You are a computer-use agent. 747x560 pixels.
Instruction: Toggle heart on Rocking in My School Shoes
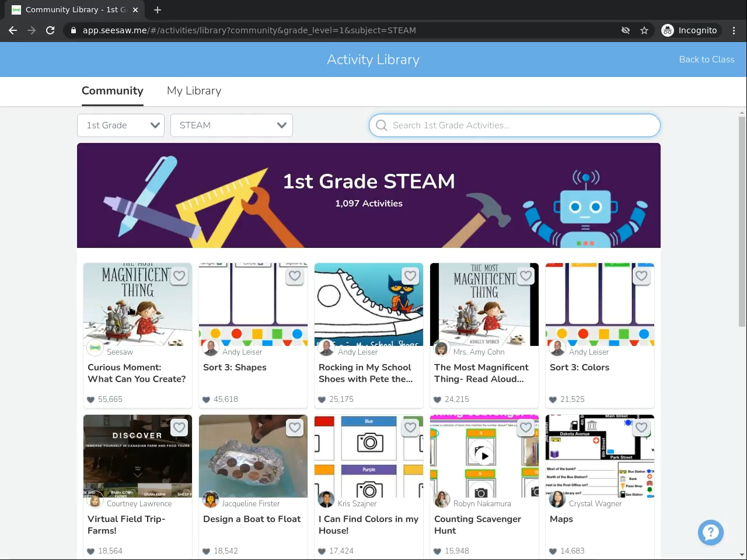[x=410, y=276]
